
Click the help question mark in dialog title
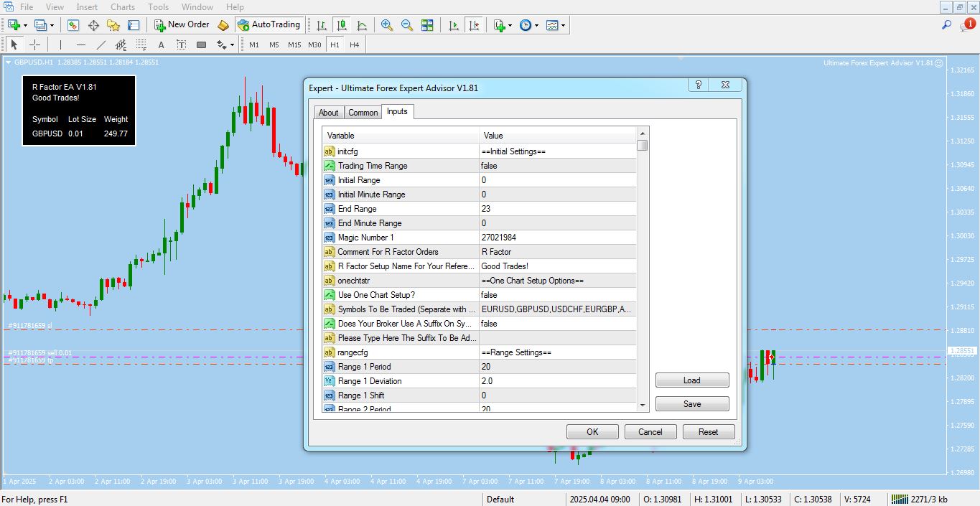[x=699, y=85]
